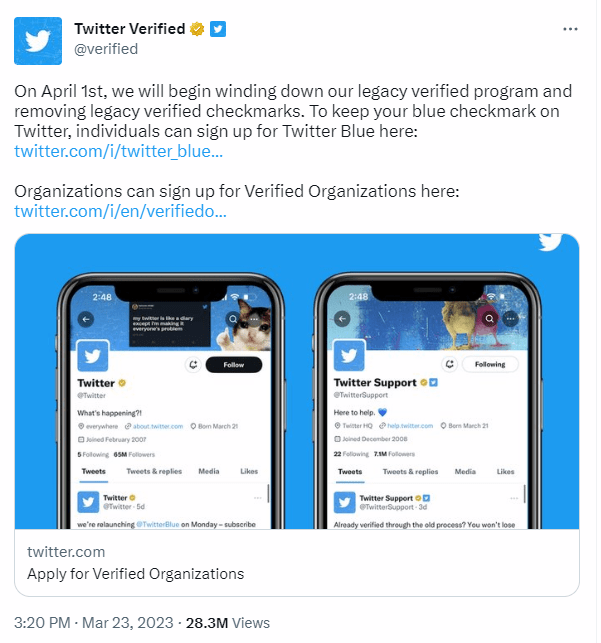Click the notification icon beside Follow button

tap(192, 365)
